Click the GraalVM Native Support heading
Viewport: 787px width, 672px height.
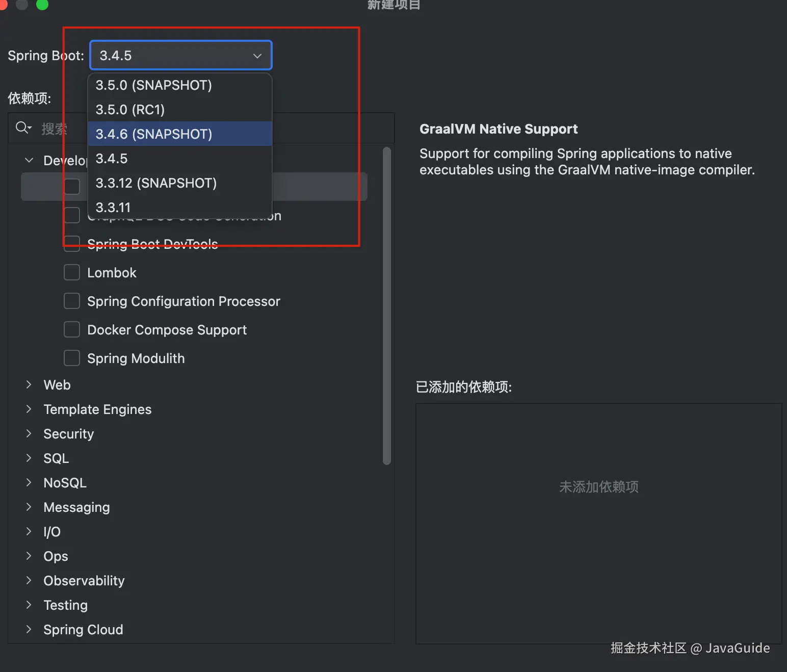pos(499,129)
